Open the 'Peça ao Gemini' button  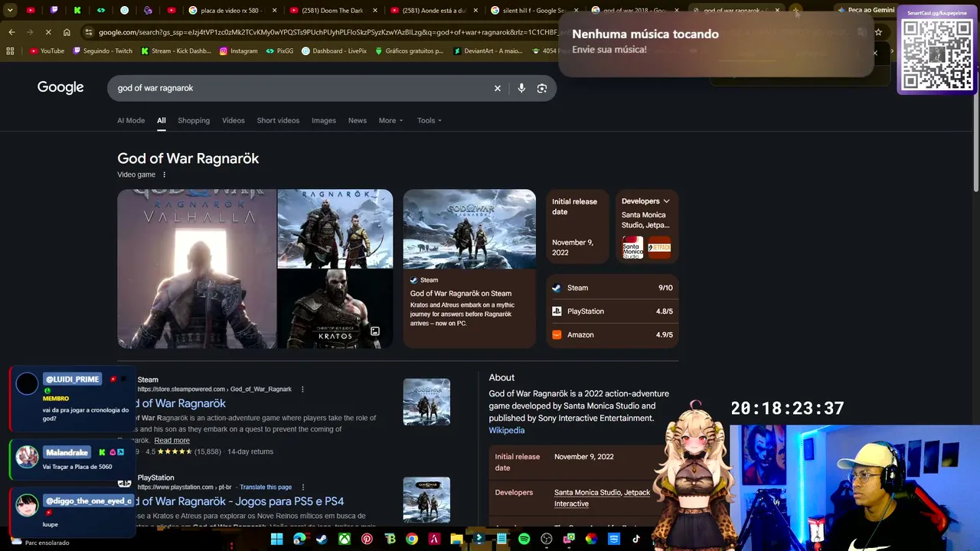866,10
